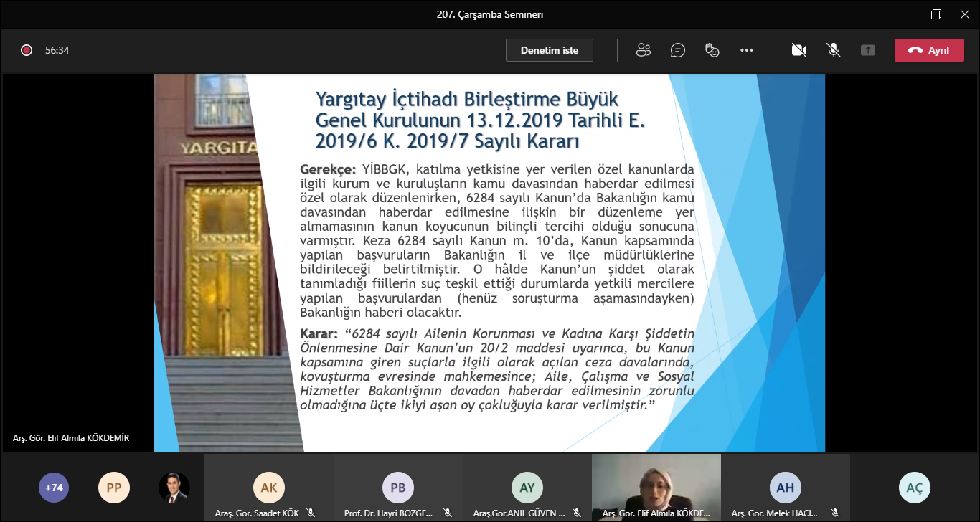Toggle Saadet KÖK's mute status icon

(x=311, y=513)
